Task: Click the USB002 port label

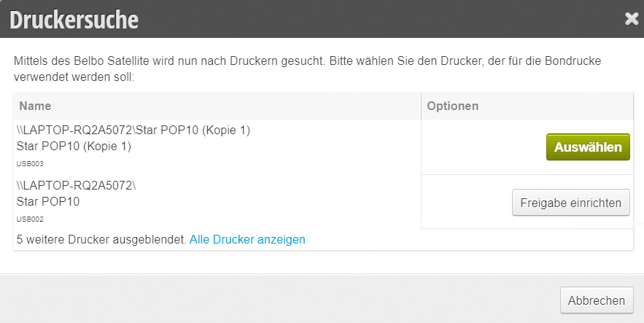Action: tap(30, 219)
